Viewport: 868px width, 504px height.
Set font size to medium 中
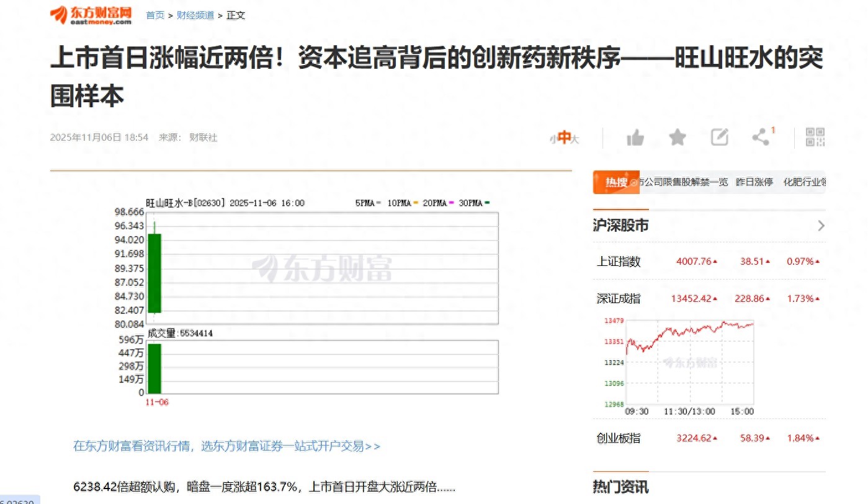point(563,138)
